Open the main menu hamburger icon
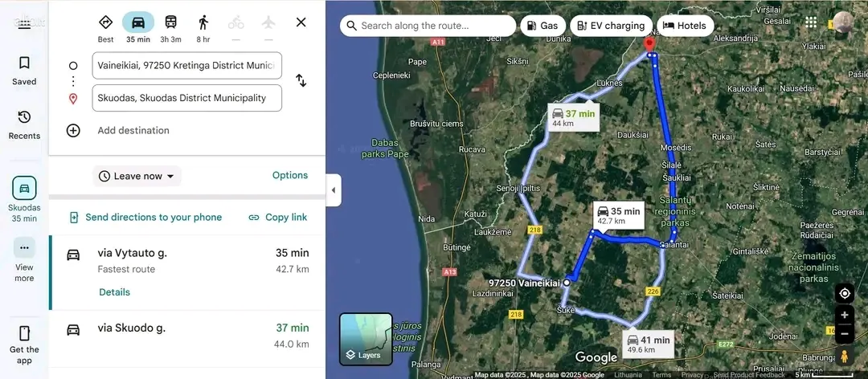Image resolution: width=868 pixels, height=379 pixels. pos(24,22)
